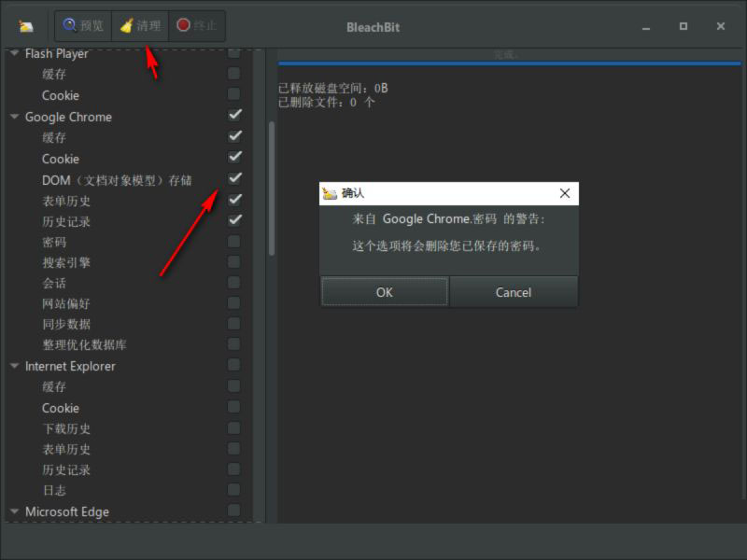
Task: Check Internet Explorer 历史记录 checkbox
Action: (233, 469)
